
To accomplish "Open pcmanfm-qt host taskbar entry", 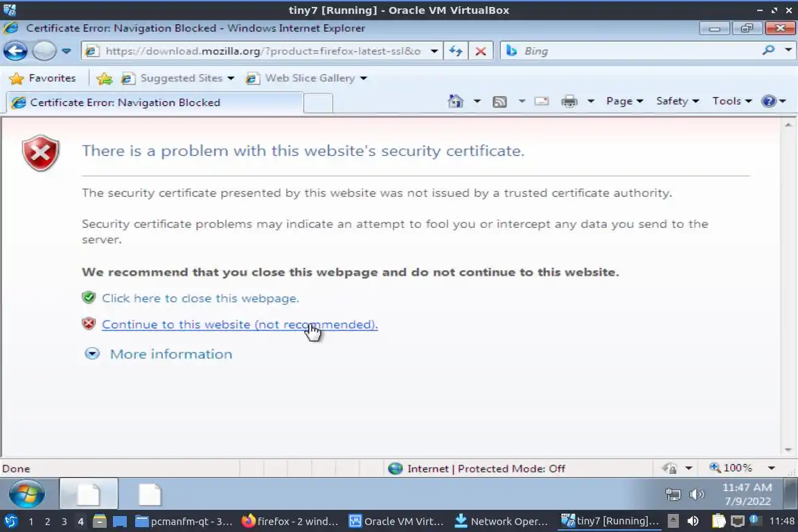I will [x=184, y=522].
